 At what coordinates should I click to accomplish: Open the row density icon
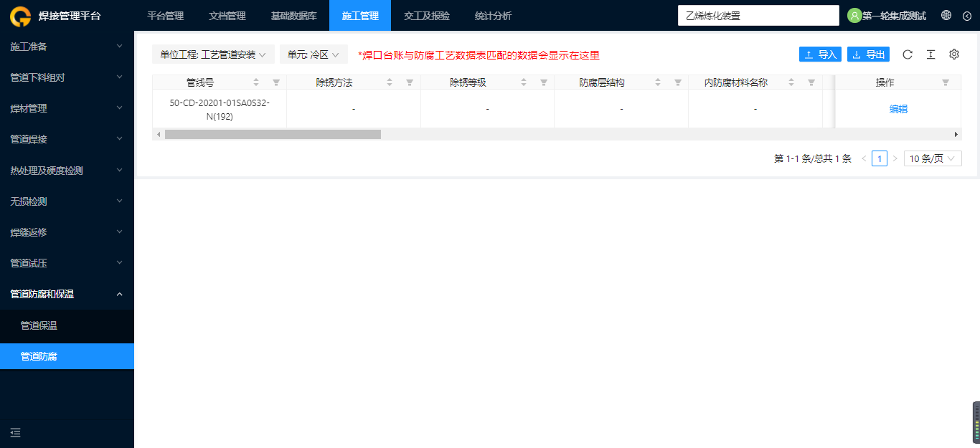tap(930, 54)
